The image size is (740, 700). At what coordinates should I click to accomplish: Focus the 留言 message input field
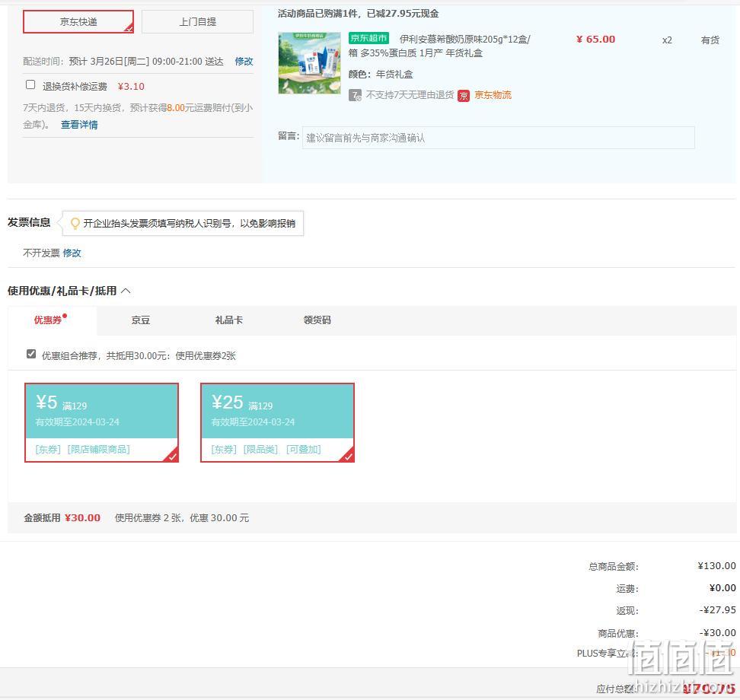pyautogui.click(x=499, y=138)
